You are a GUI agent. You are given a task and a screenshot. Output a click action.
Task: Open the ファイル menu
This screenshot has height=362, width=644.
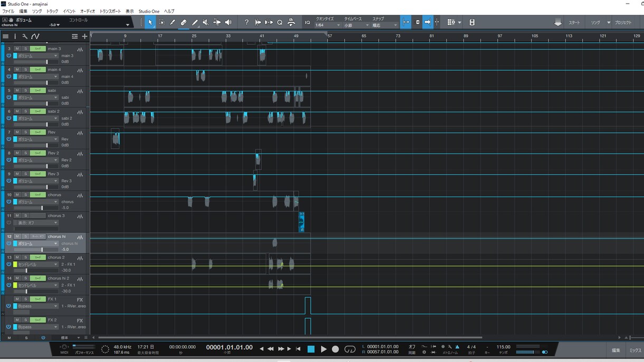coord(8,11)
